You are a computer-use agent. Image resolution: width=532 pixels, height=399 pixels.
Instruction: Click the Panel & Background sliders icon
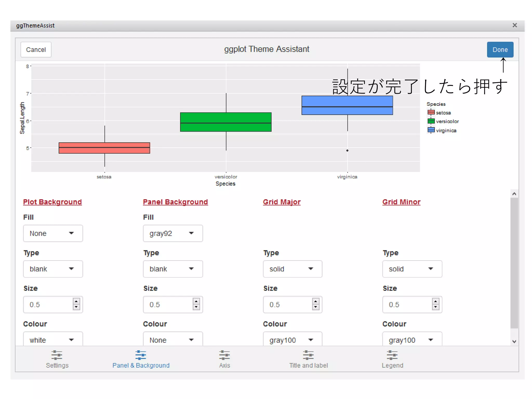point(141,355)
